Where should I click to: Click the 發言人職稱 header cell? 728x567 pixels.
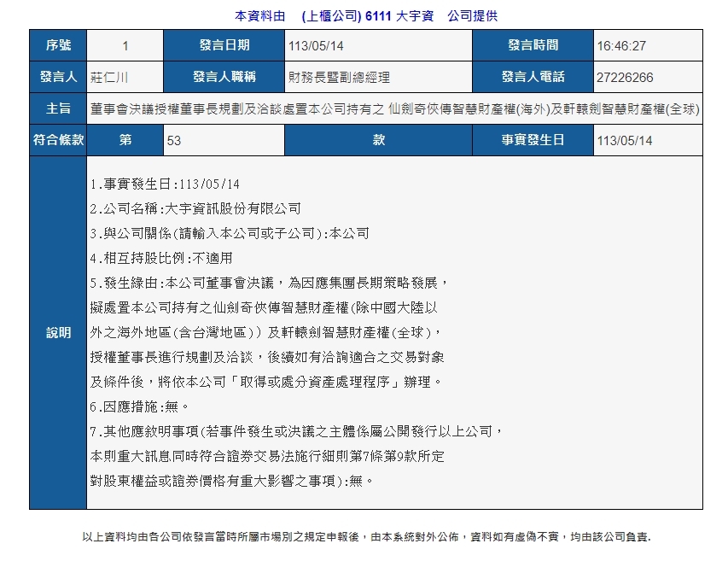click(224, 77)
